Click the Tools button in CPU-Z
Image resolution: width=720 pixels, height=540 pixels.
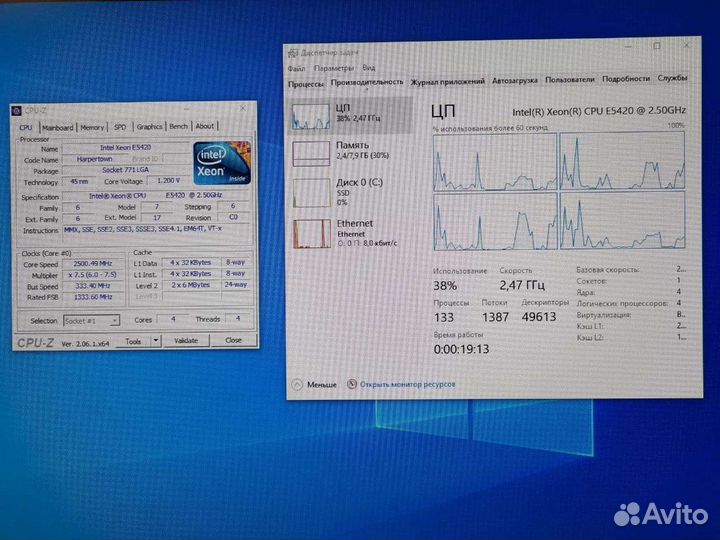(133, 341)
